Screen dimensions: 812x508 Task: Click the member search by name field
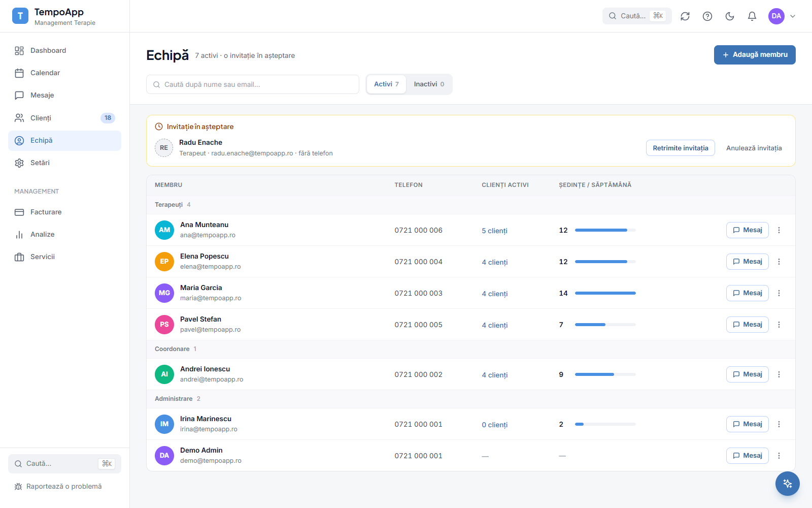pyautogui.click(x=253, y=84)
